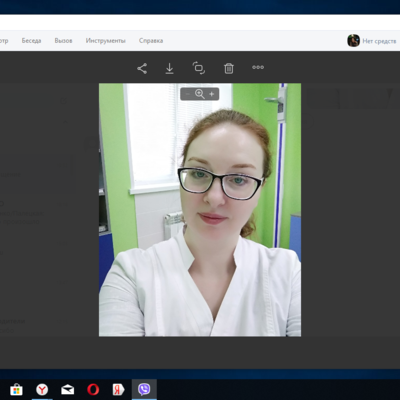Open the Беседа menu
Screen dimensions: 400x400
point(31,41)
